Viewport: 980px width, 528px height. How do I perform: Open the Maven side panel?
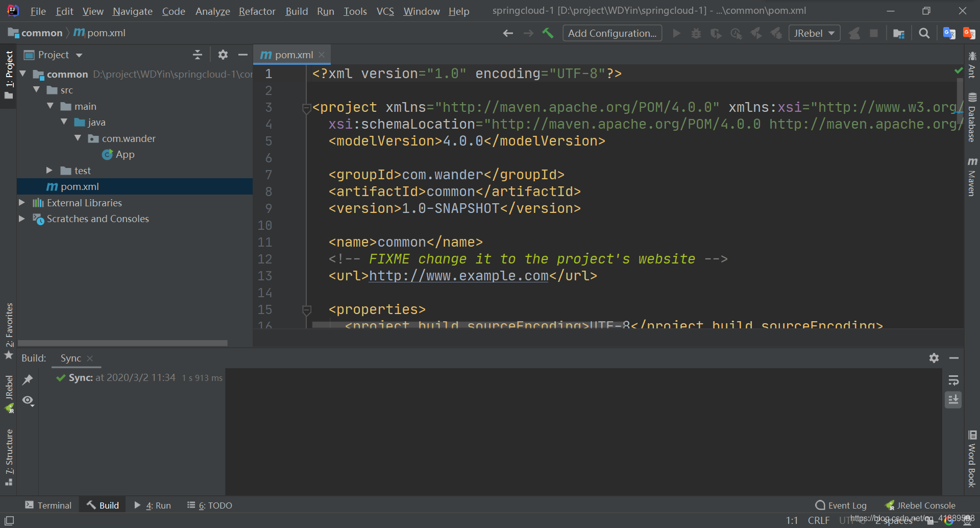(972, 177)
